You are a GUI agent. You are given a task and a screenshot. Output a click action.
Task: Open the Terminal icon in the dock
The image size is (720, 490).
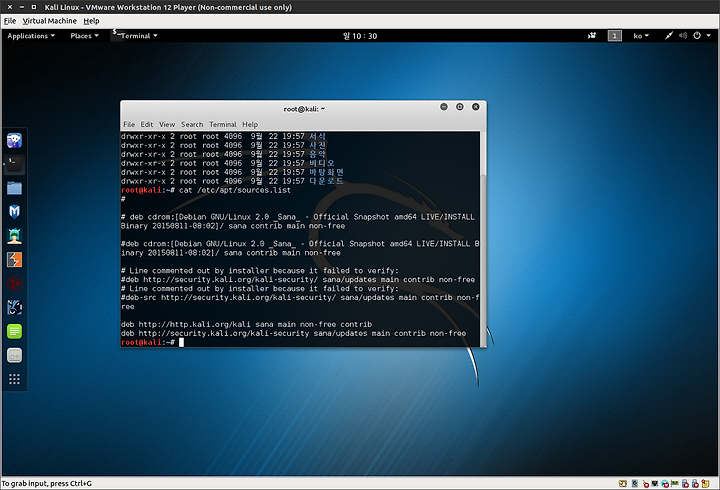tap(14, 164)
